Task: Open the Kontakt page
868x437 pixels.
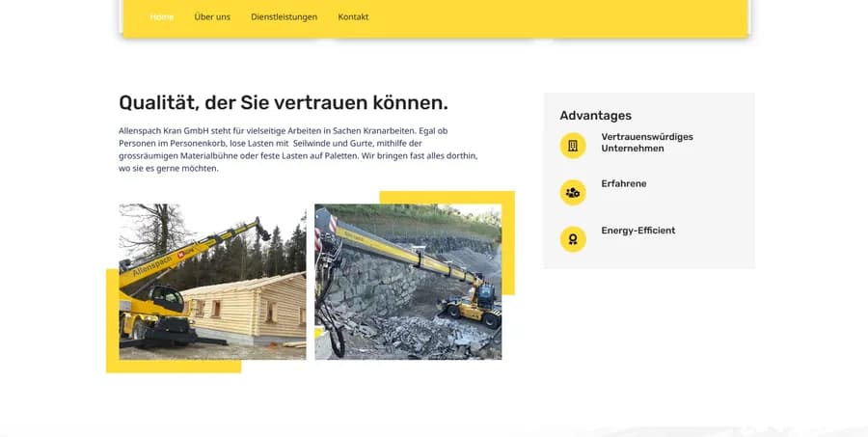Action: tap(353, 17)
